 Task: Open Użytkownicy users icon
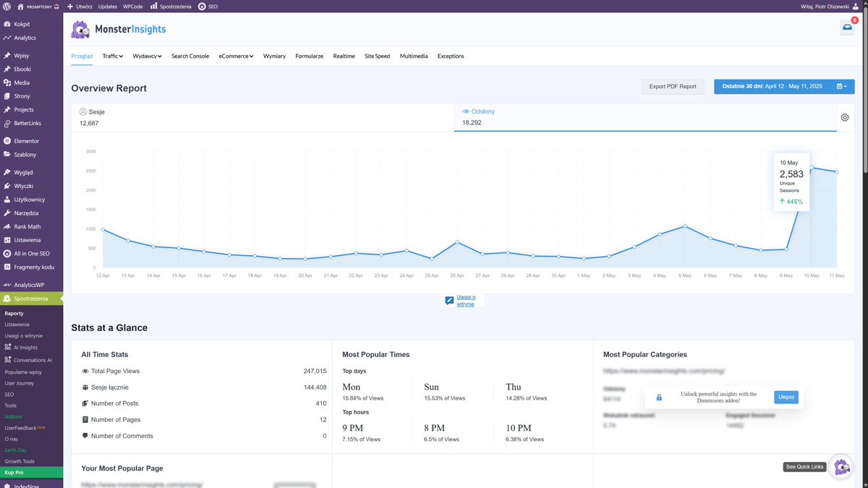[7, 200]
